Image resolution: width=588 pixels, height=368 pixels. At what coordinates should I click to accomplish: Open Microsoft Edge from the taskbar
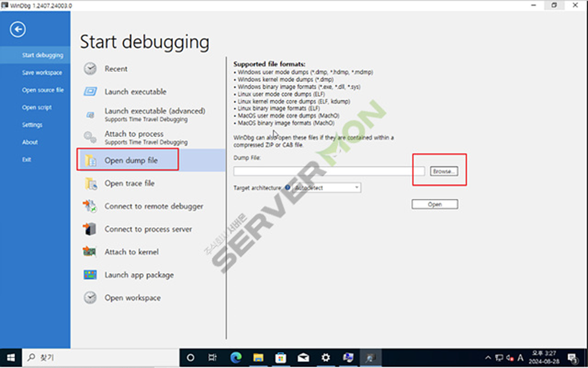coord(236,358)
